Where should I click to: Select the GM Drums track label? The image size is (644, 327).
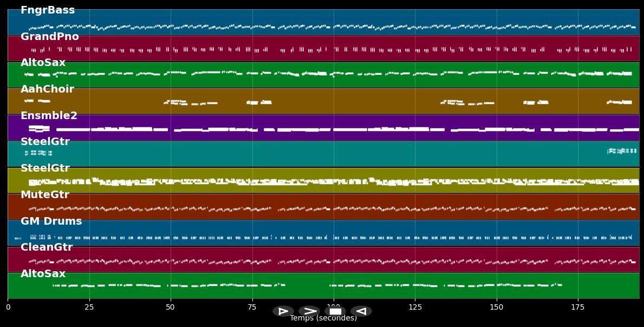[51, 221]
